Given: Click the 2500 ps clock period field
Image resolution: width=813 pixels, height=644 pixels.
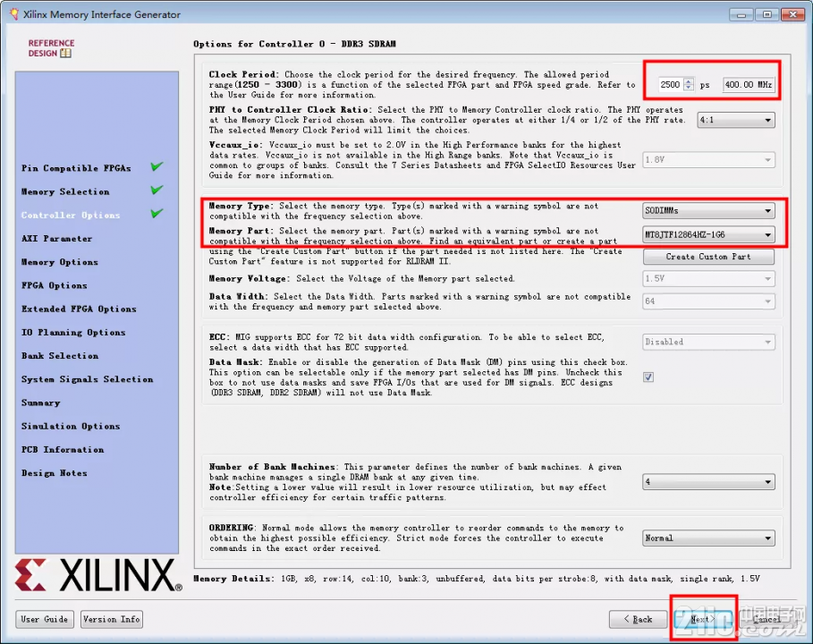Looking at the screenshot, I should 670,84.
